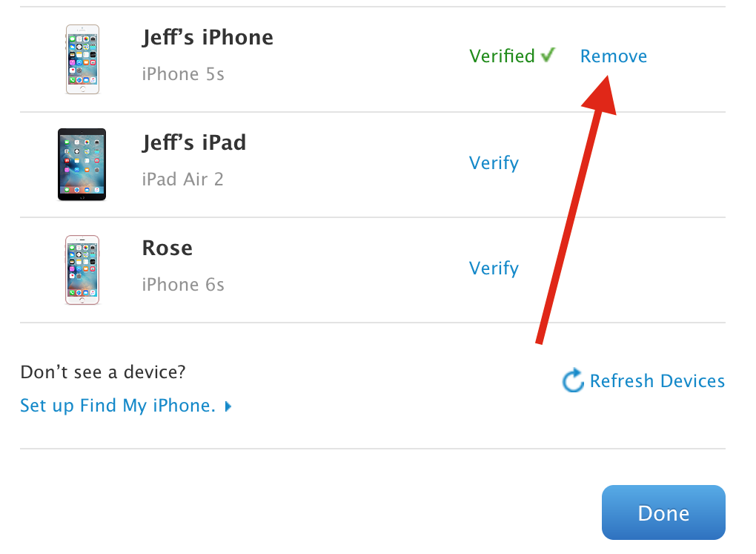Screen dimensions: 756x554
Task: Click the iPhone 6s model label
Action: pos(183,284)
